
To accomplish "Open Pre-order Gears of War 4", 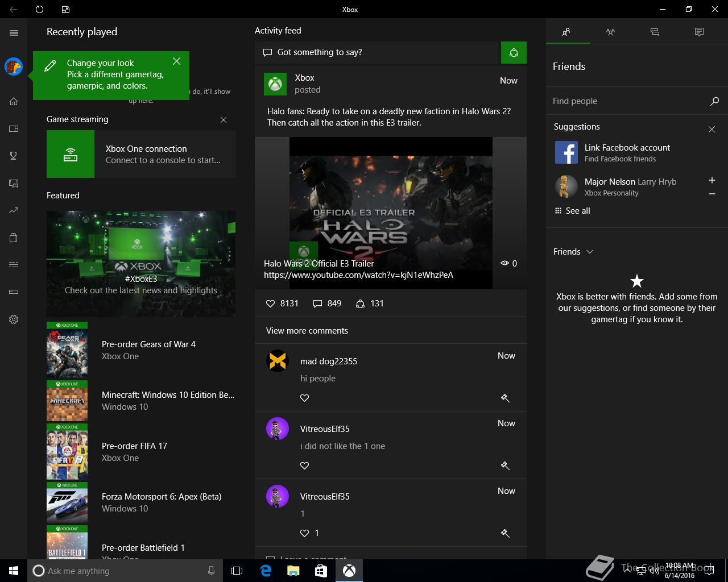I will click(141, 350).
